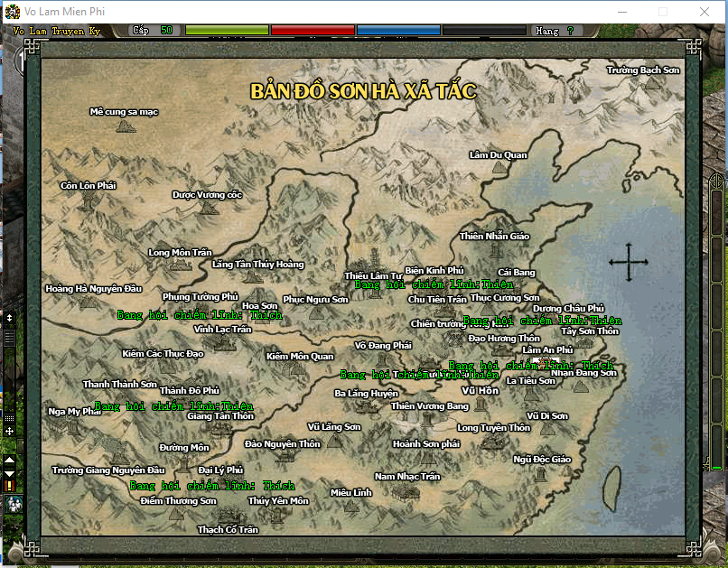Screen dimensions: 728x568
Task: Click the blue mana bar at top
Action: click(397, 31)
